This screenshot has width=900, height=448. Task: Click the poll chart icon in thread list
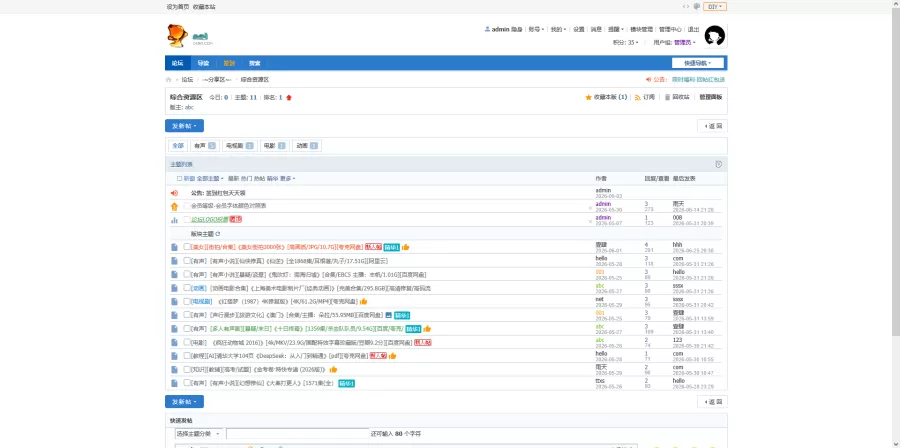click(174, 220)
